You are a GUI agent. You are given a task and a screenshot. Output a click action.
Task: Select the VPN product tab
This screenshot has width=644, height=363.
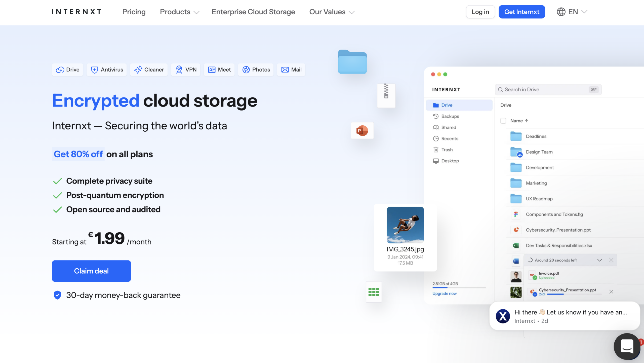pos(186,70)
